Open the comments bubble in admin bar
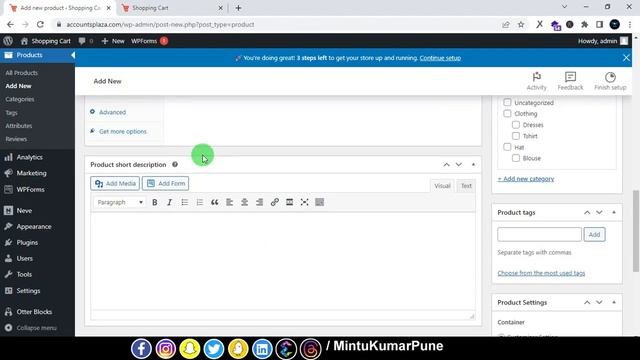The image size is (640, 360). pos(85,41)
